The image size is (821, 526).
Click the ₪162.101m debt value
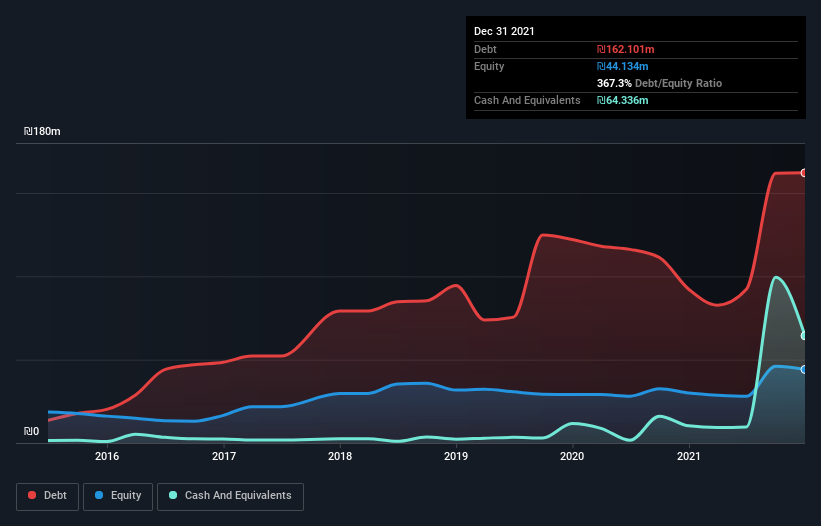click(x=626, y=49)
